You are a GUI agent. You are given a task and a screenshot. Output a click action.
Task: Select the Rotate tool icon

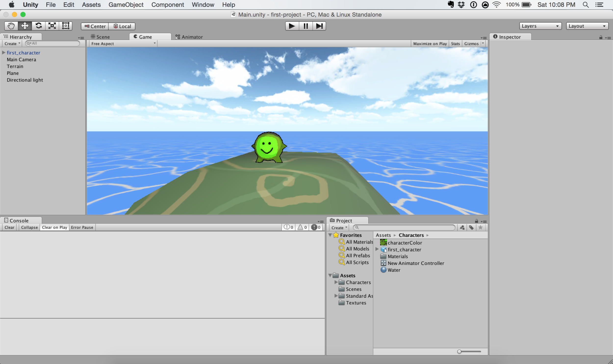click(38, 26)
